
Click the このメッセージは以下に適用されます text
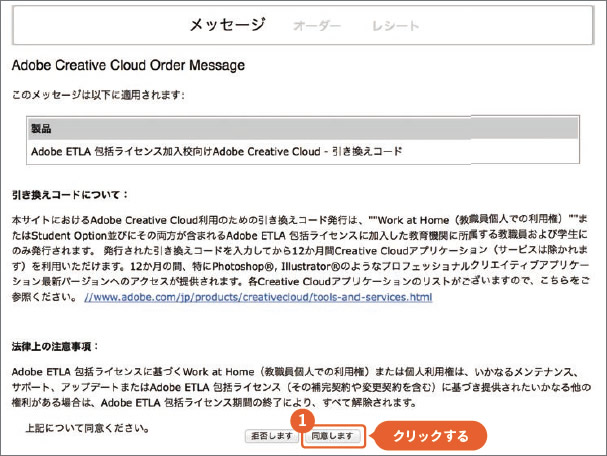98,94
